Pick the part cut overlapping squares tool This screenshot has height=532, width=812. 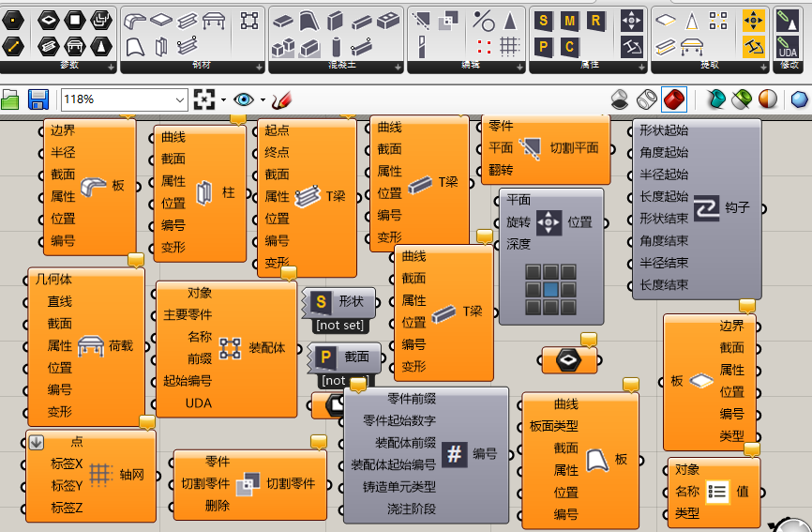[447, 21]
